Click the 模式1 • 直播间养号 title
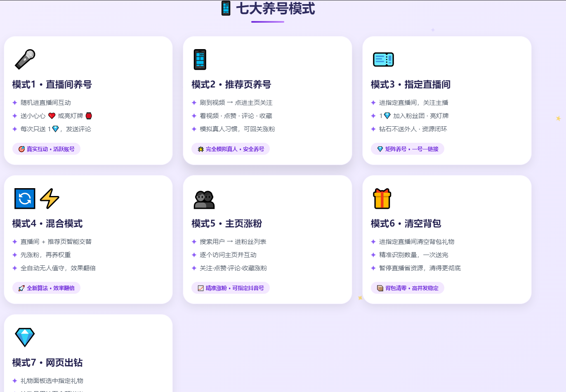The image size is (566, 392). pos(52,85)
